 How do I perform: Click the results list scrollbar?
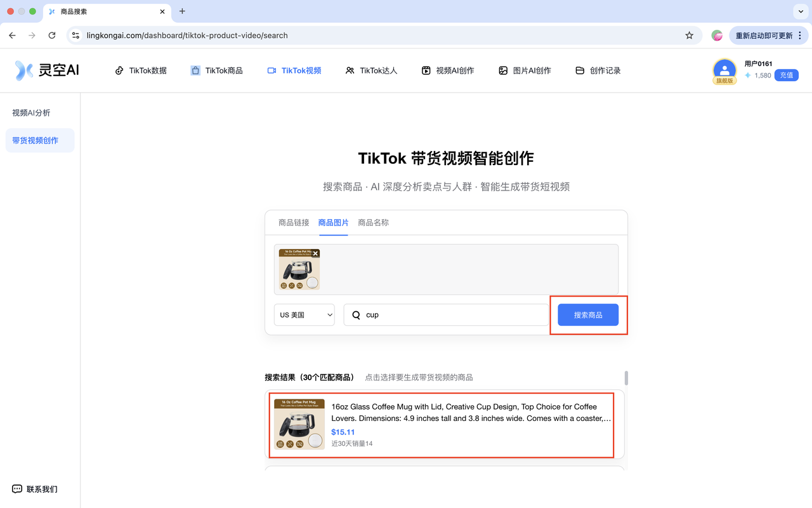click(x=627, y=378)
